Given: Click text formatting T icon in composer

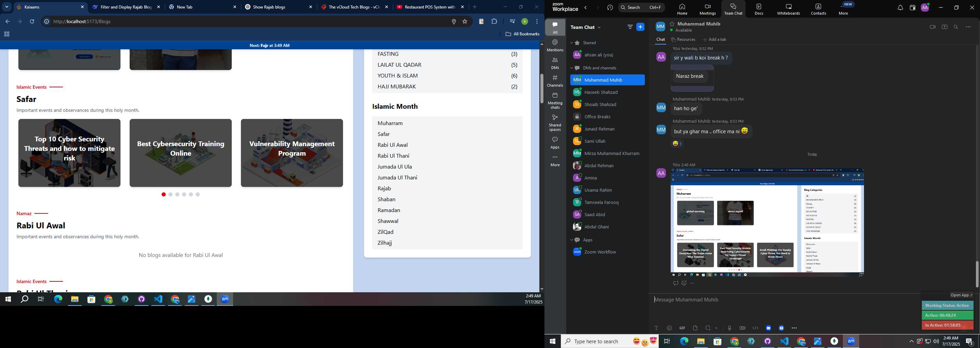Looking at the screenshot, I should click(x=656, y=328).
